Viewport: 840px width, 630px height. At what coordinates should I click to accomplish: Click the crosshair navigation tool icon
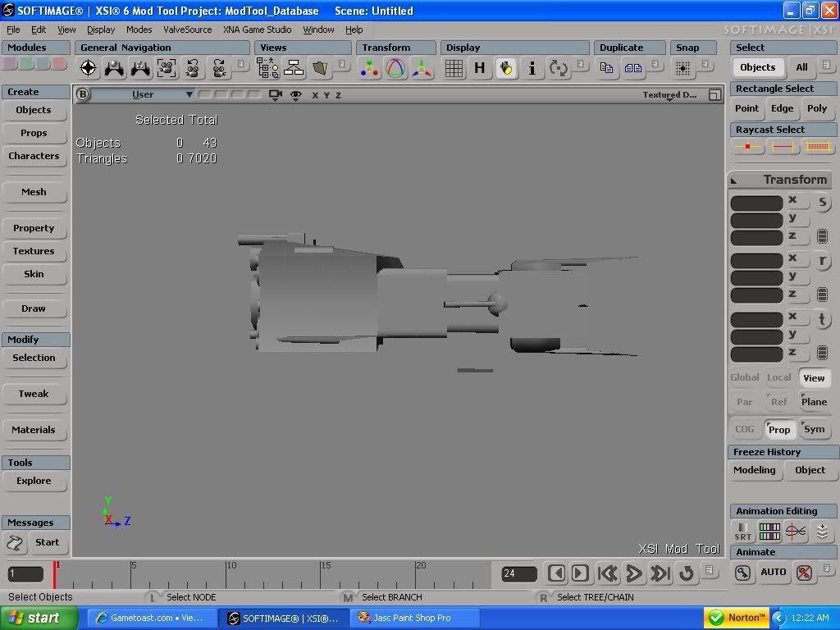tap(89, 68)
